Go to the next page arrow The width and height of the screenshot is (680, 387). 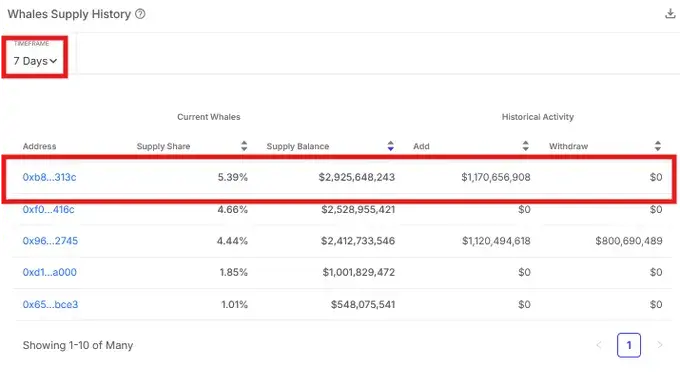point(660,345)
